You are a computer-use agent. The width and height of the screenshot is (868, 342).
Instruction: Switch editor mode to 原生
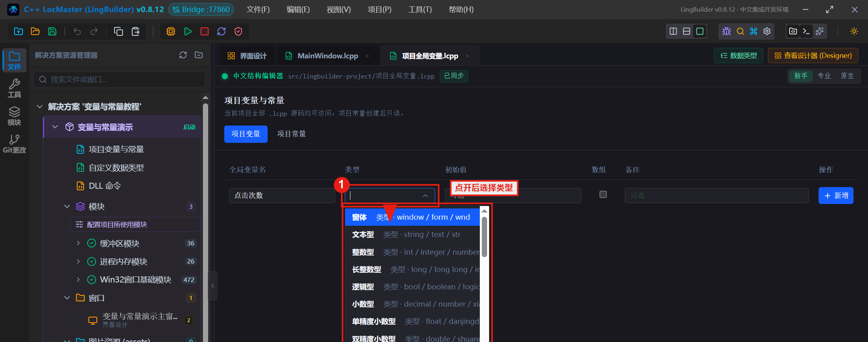(848, 76)
